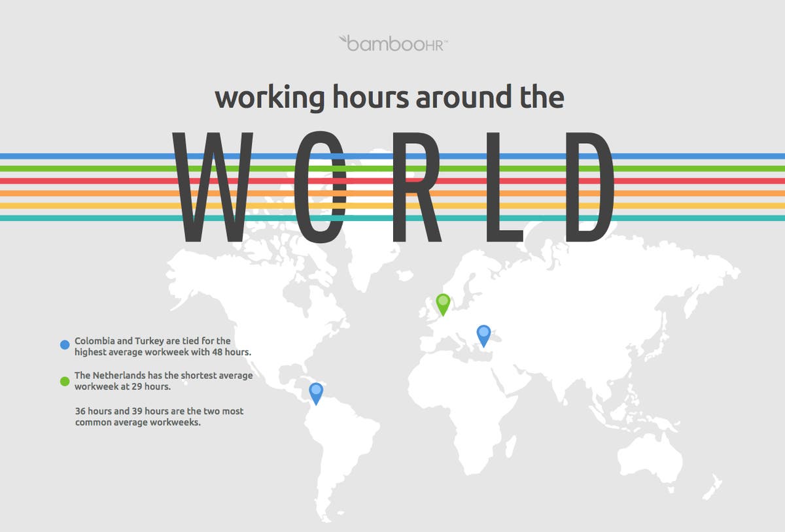
Task: Click the TM mark beside bambooHR logo
Action: [x=447, y=37]
